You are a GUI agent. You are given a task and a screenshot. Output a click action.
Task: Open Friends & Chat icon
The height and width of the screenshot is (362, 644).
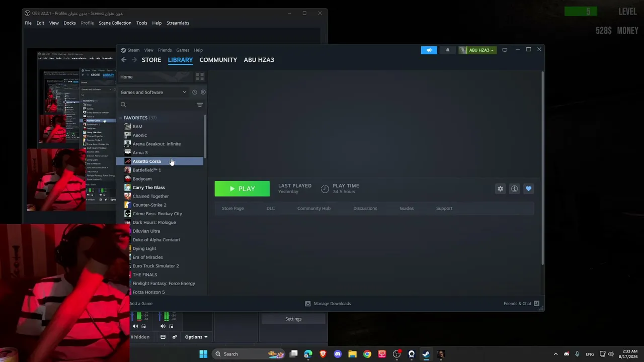tap(536, 304)
